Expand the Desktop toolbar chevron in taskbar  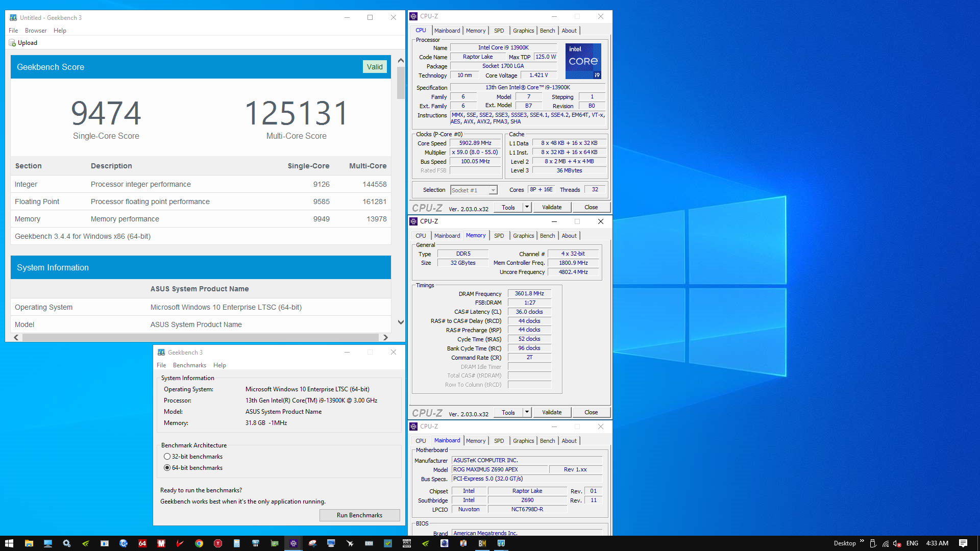[x=862, y=541]
